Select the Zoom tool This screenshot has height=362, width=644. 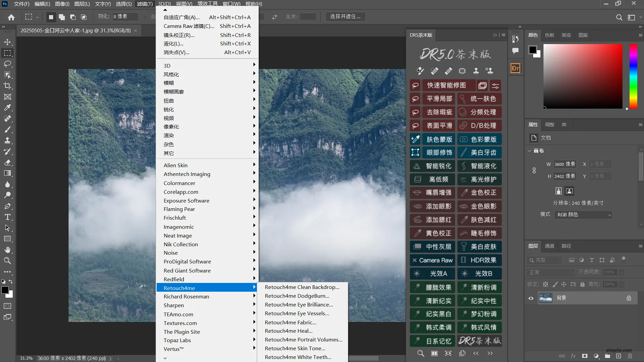tap(7, 261)
